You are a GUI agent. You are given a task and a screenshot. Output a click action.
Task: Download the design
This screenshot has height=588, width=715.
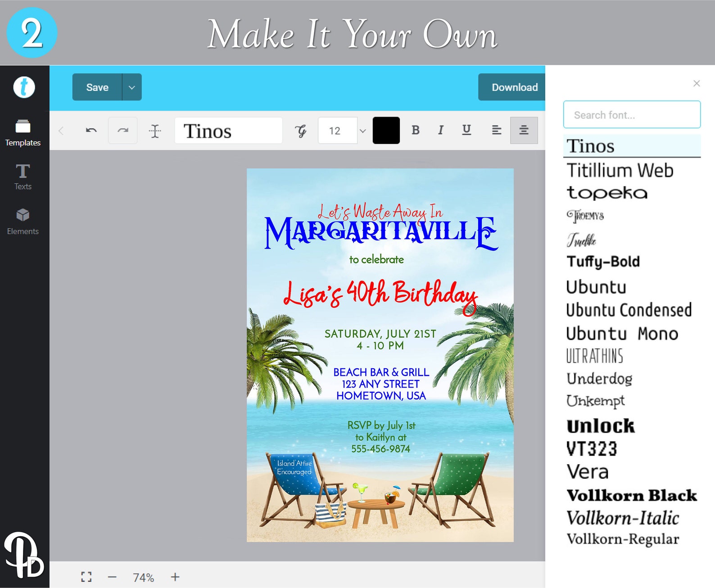[x=512, y=87]
